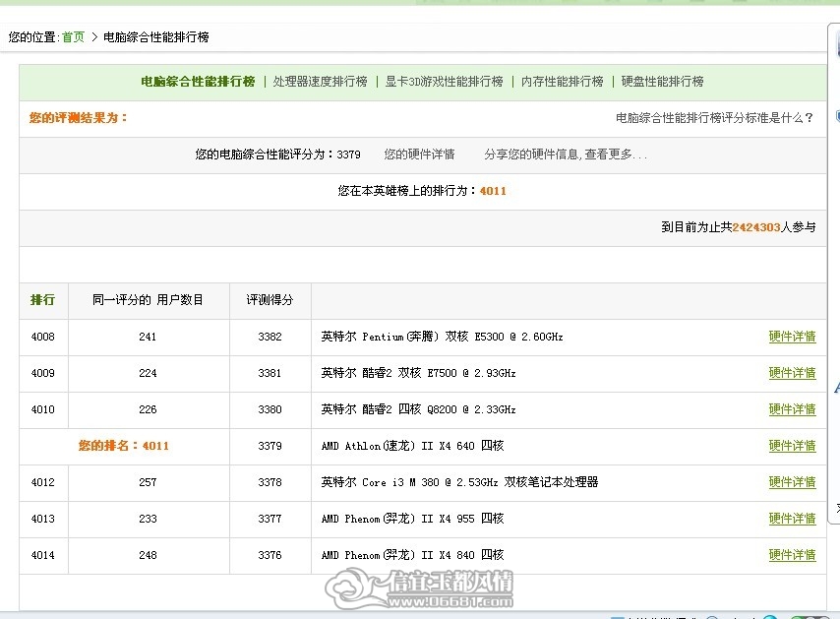This screenshot has width=840, height=619.
Task: View 硬件详情 for the Phenom II X4 955 row
Action: point(793,519)
